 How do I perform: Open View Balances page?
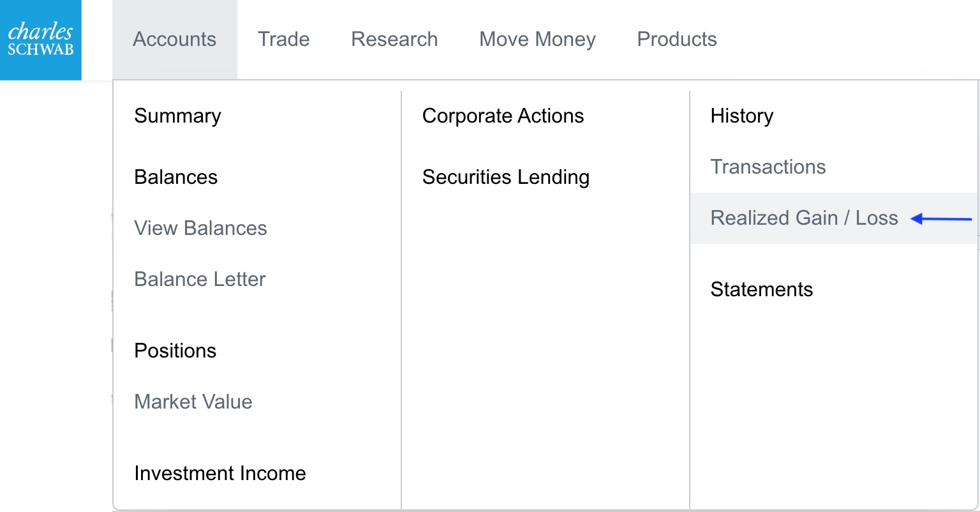click(x=200, y=229)
